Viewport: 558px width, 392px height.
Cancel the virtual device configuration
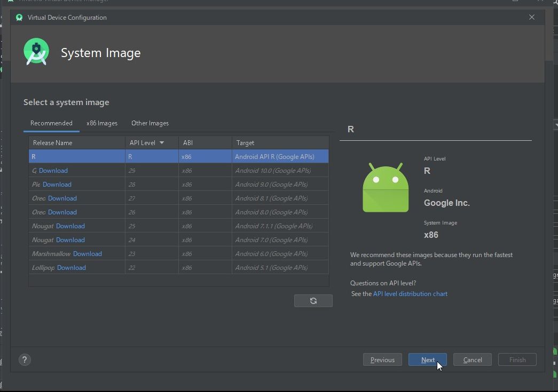click(x=472, y=359)
